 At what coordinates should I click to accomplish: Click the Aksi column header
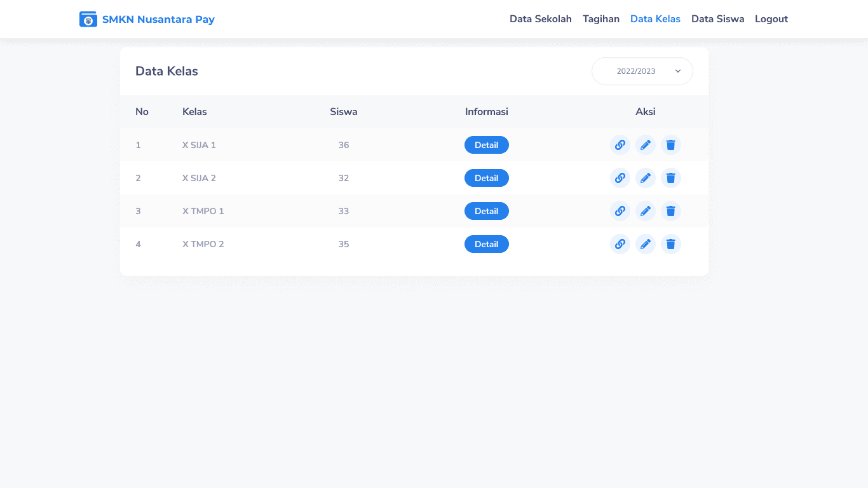pyautogui.click(x=646, y=112)
